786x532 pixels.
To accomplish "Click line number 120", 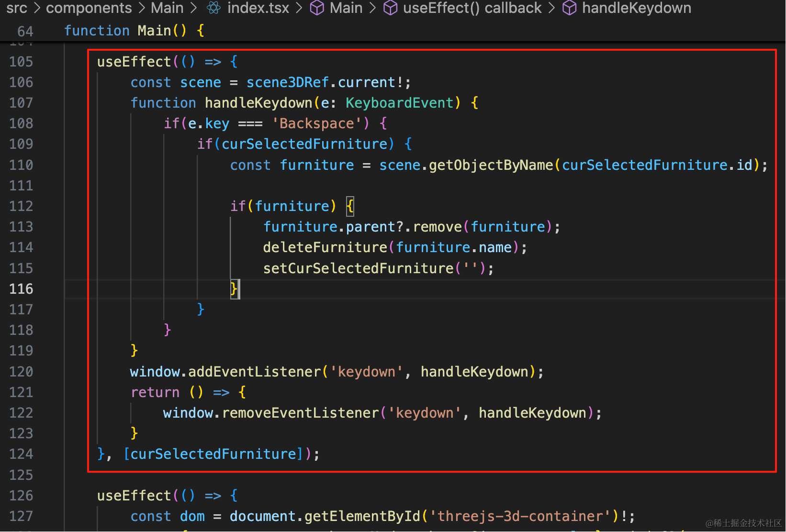I will click(x=21, y=372).
